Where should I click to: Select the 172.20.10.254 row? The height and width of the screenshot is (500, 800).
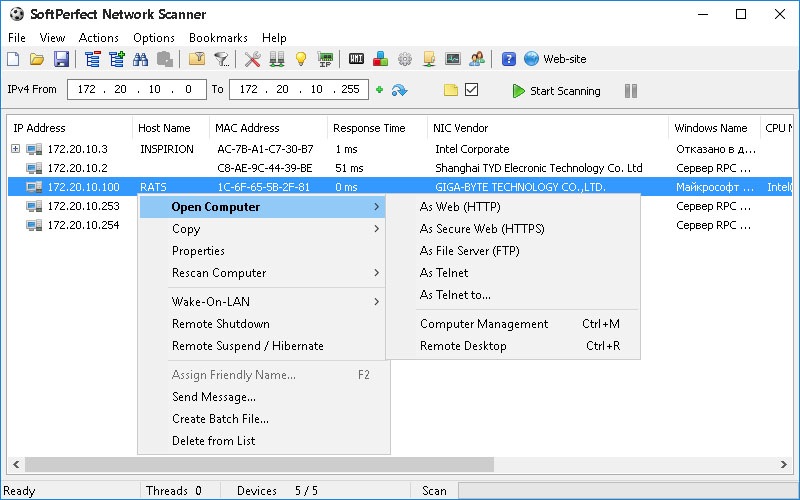click(x=400, y=225)
